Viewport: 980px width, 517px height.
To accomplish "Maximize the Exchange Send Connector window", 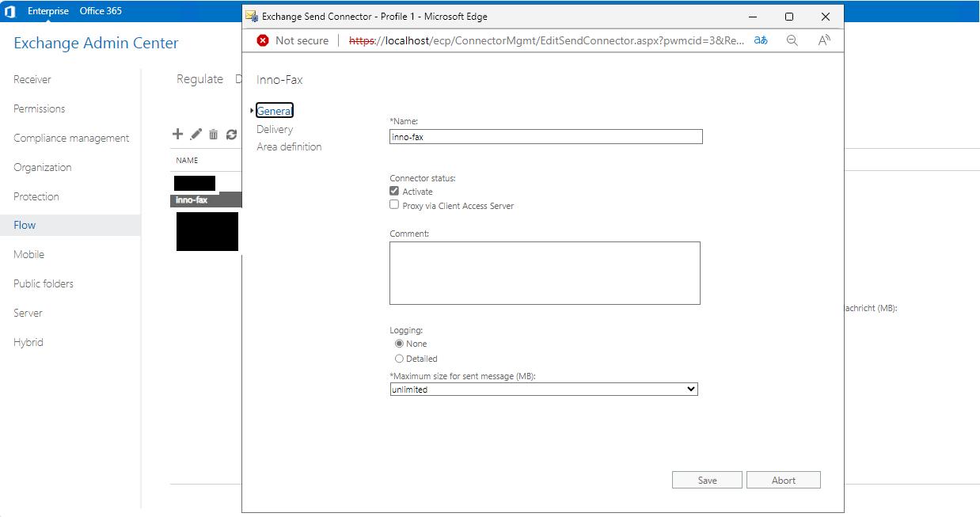I will click(x=789, y=17).
